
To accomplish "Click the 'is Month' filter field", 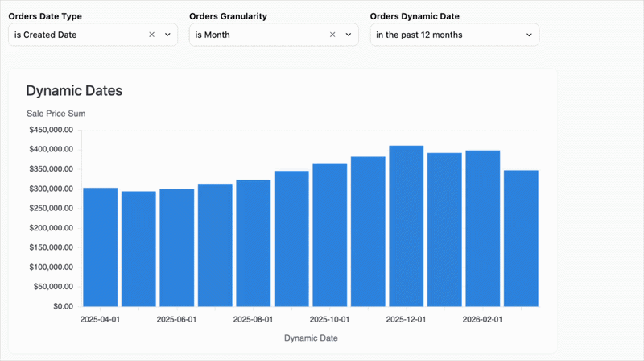I will [274, 35].
